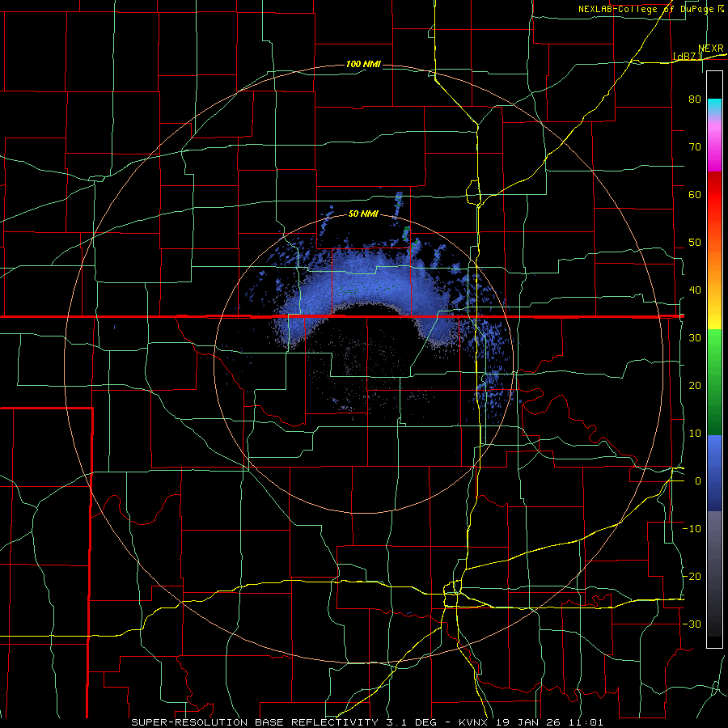
Task: Click the 50 value on the reflectivity scale
Action: tap(695, 243)
